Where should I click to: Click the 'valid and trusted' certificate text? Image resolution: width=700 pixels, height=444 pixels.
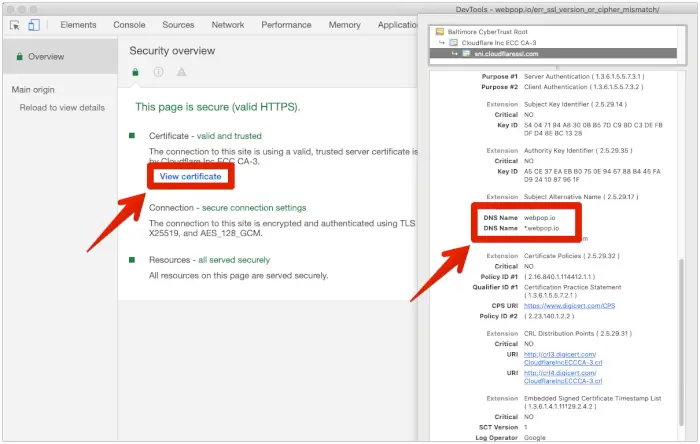[229, 136]
